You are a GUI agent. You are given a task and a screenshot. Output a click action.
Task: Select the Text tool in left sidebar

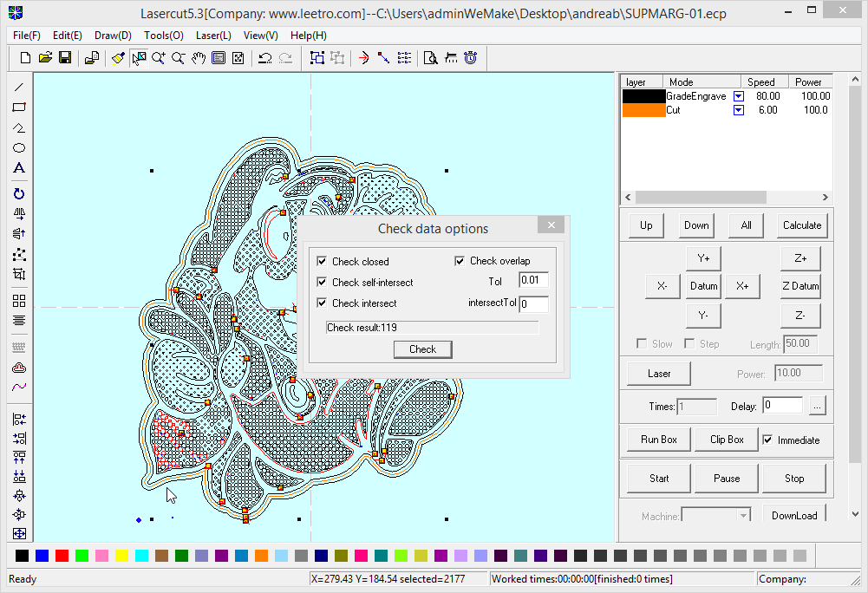(19, 168)
